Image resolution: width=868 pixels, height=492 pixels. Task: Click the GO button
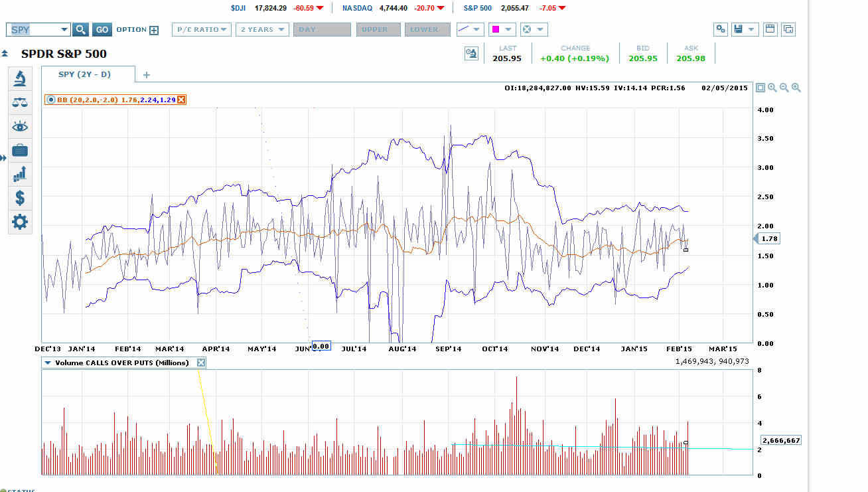(102, 29)
